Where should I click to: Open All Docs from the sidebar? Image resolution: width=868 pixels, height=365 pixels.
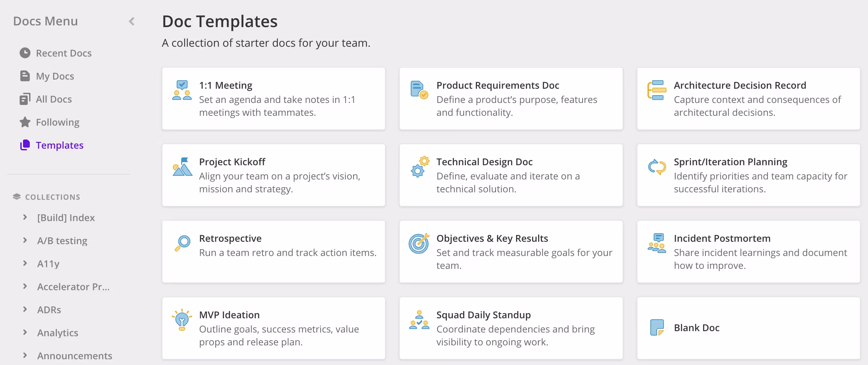pos(54,99)
